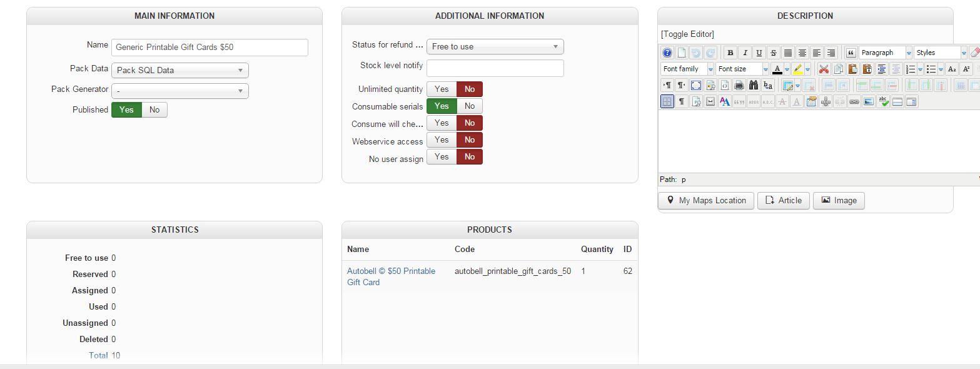Click the Bold formatting icon
The image size is (980, 369).
(729, 53)
